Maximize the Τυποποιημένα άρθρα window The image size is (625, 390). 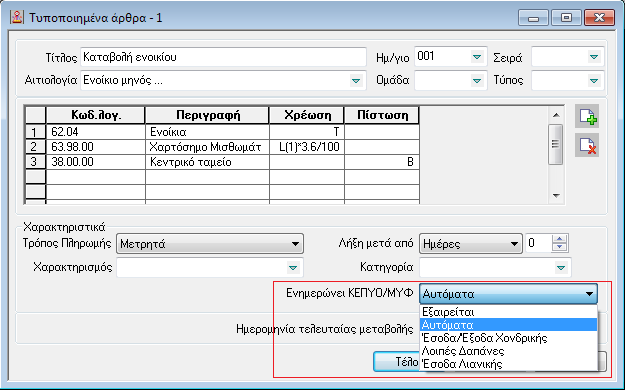click(566, 18)
